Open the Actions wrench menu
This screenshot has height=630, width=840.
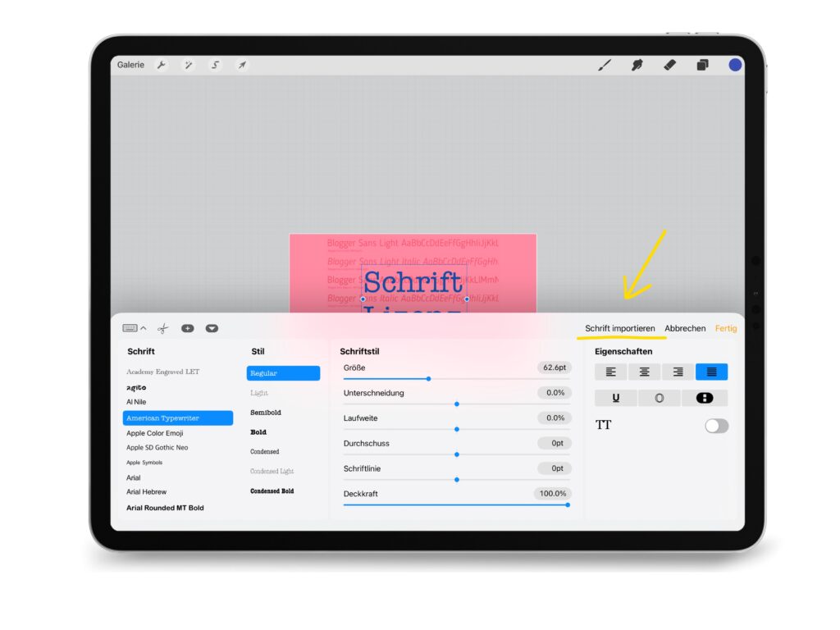click(x=162, y=65)
